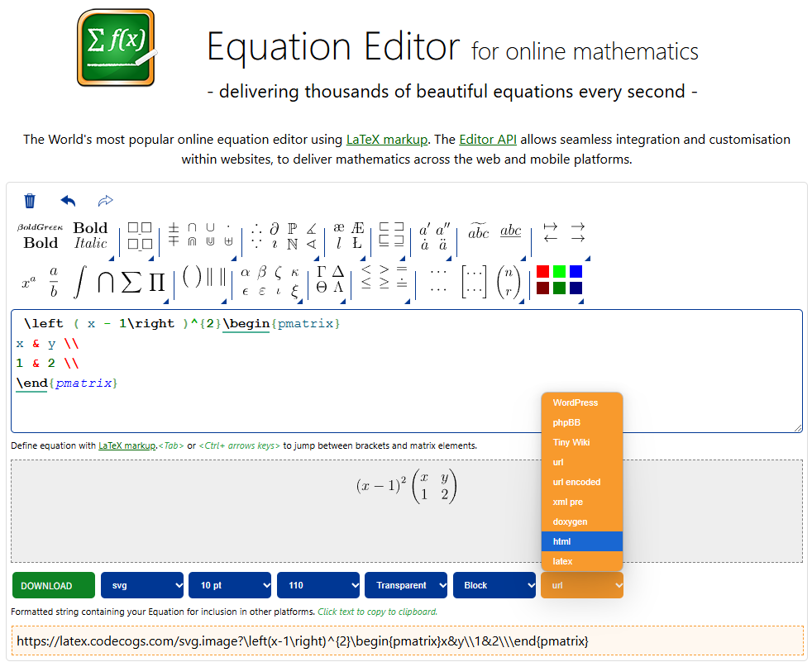Image resolution: width=812 pixels, height=662 pixels.
Task: Pick the dark maroon color swatch
Action: tap(542, 288)
